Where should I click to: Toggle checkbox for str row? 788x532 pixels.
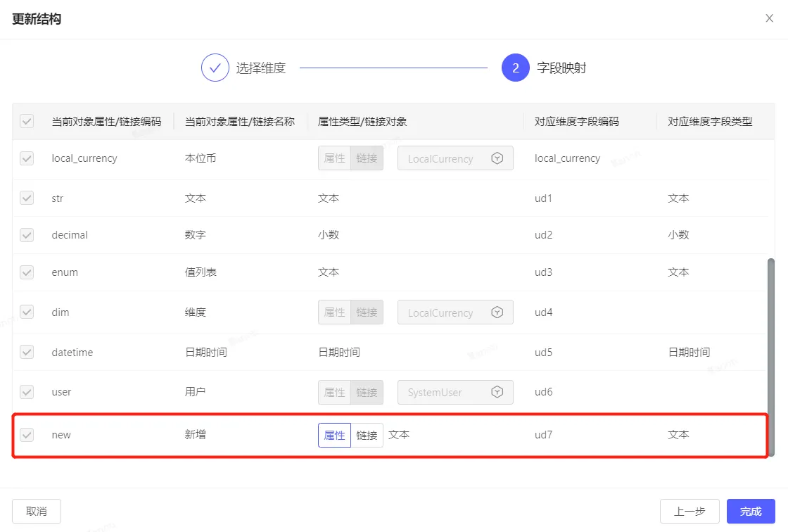pos(27,198)
